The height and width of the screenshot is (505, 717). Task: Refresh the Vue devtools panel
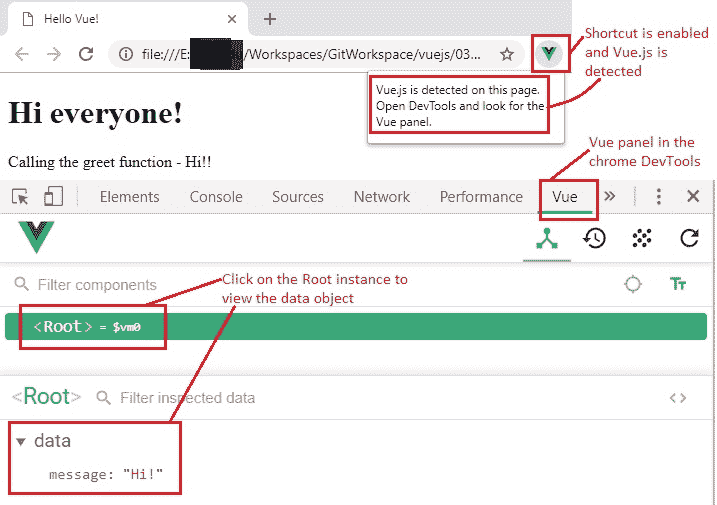690,238
